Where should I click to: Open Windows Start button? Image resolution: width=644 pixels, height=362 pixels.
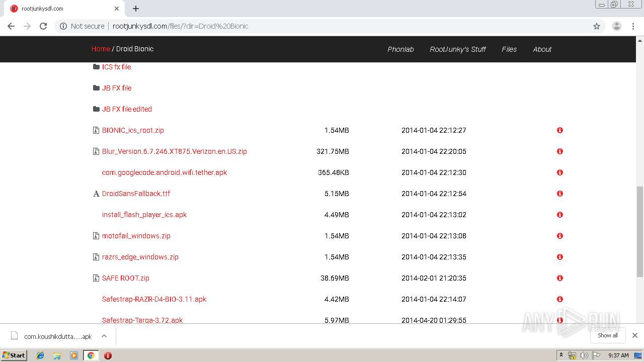tap(14, 355)
